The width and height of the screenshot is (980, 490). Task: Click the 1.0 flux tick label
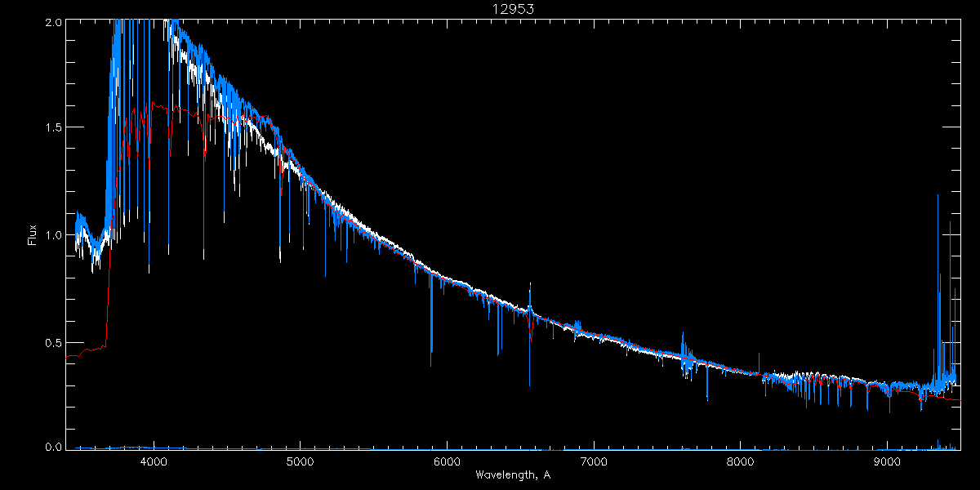point(52,235)
